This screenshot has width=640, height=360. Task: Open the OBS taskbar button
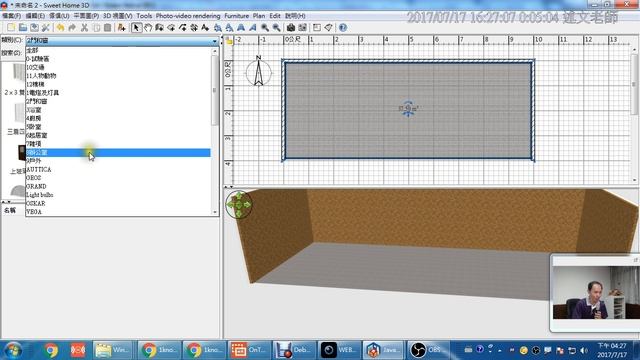[x=428, y=350]
